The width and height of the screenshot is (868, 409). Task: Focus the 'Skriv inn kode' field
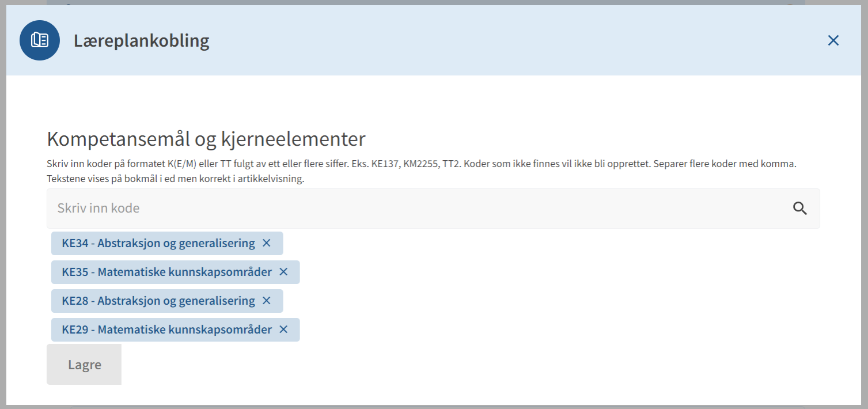click(433, 209)
